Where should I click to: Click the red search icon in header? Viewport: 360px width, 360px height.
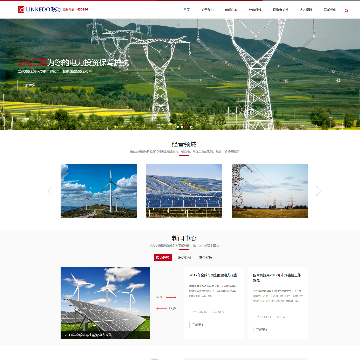click(x=346, y=10)
